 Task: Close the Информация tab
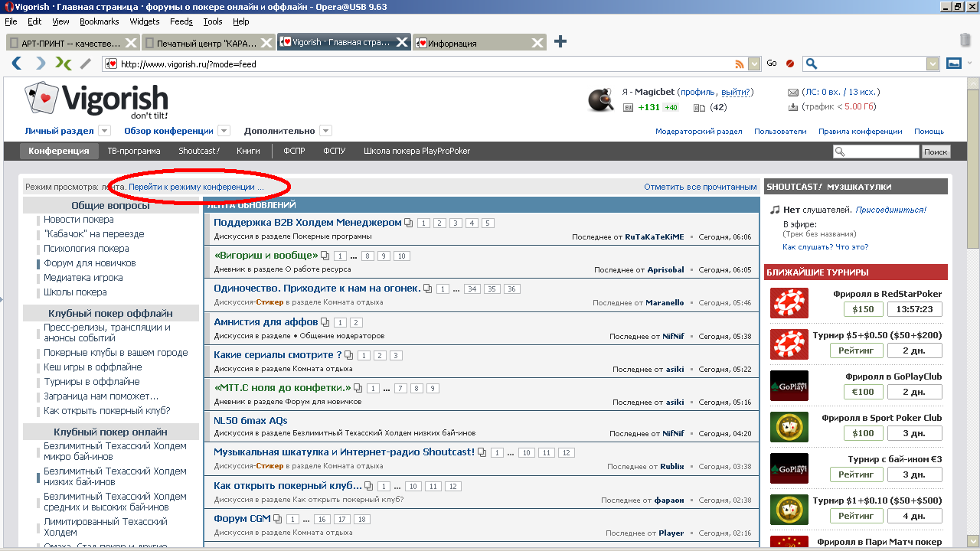coord(538,43)
